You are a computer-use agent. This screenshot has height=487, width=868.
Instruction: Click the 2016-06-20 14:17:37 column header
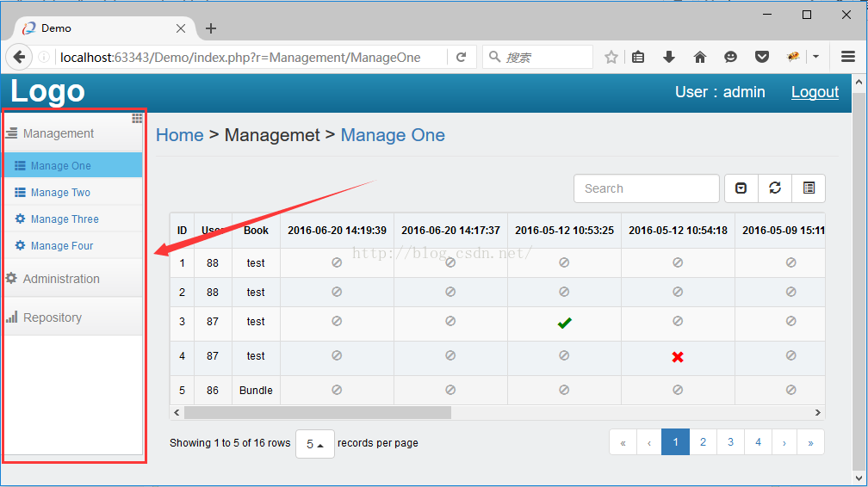(450, 231)
